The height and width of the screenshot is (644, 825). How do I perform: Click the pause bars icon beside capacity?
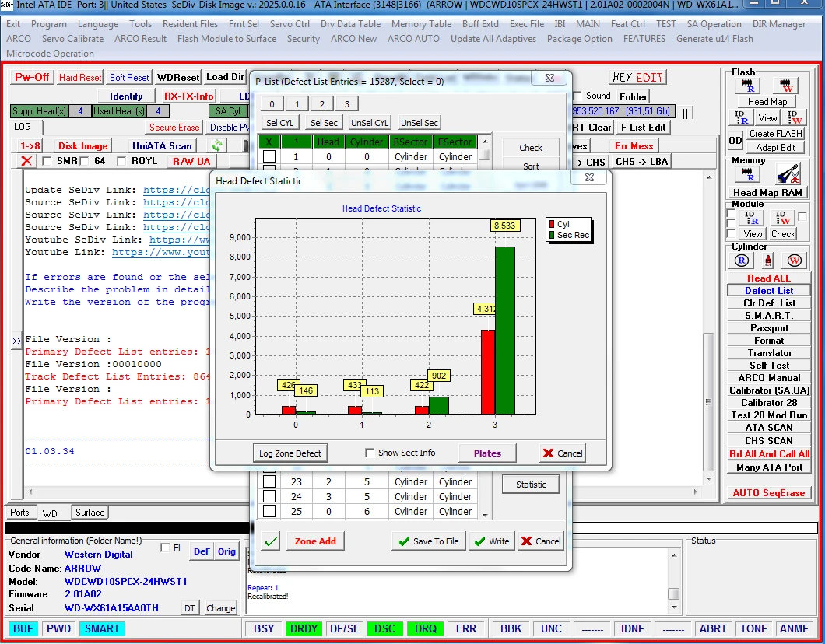(685, 113)
